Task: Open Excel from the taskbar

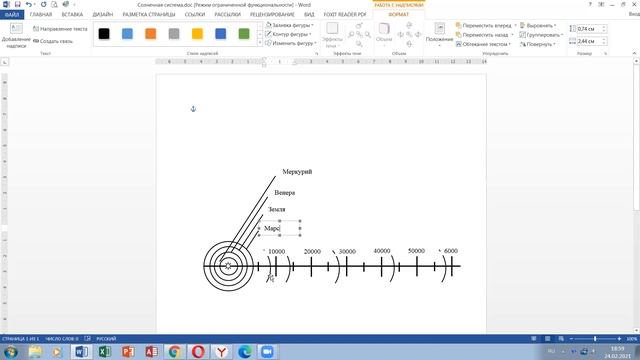Action: [104, 352]
